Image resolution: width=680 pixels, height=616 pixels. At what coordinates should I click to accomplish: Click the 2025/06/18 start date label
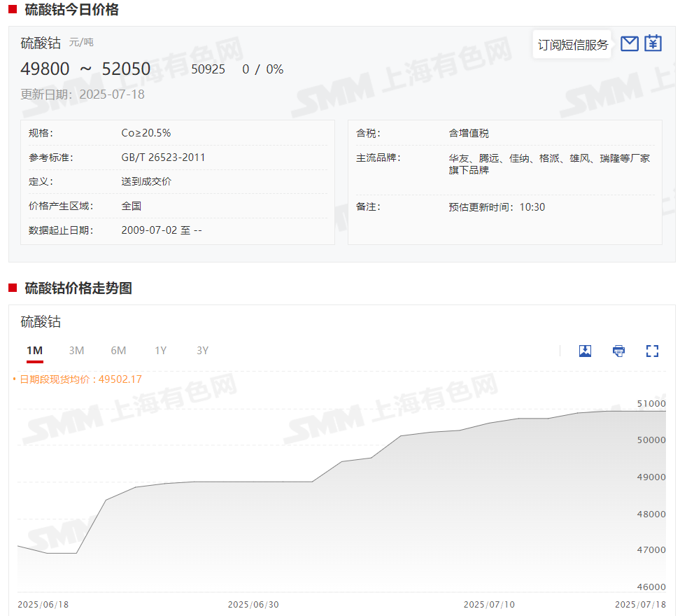[43, 604]
